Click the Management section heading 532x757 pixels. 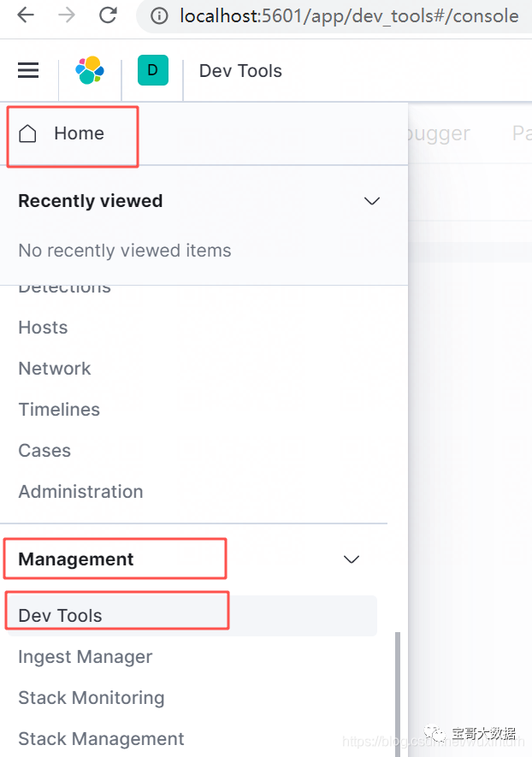click(76, 559)
